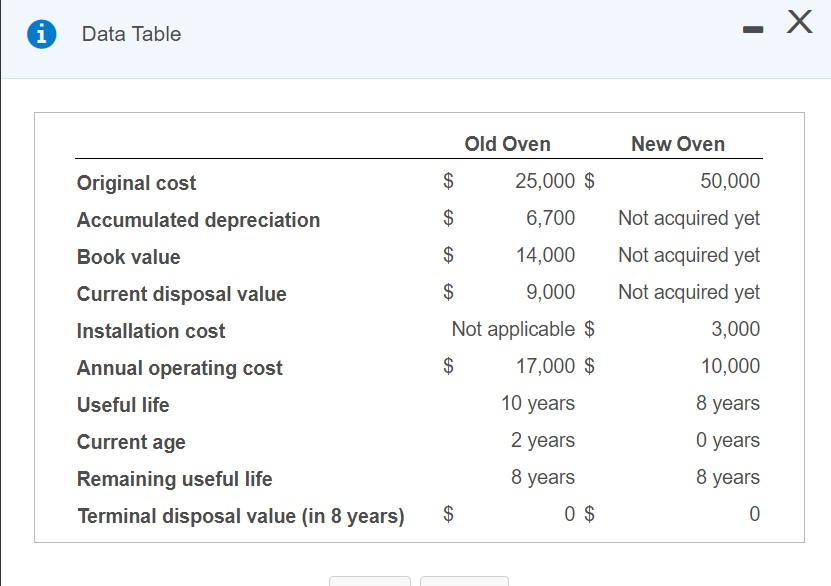Image resolution: width=831 pixels, height=586 pixels.
Task: Click the Terminal disposal value label
Action: 241,516
